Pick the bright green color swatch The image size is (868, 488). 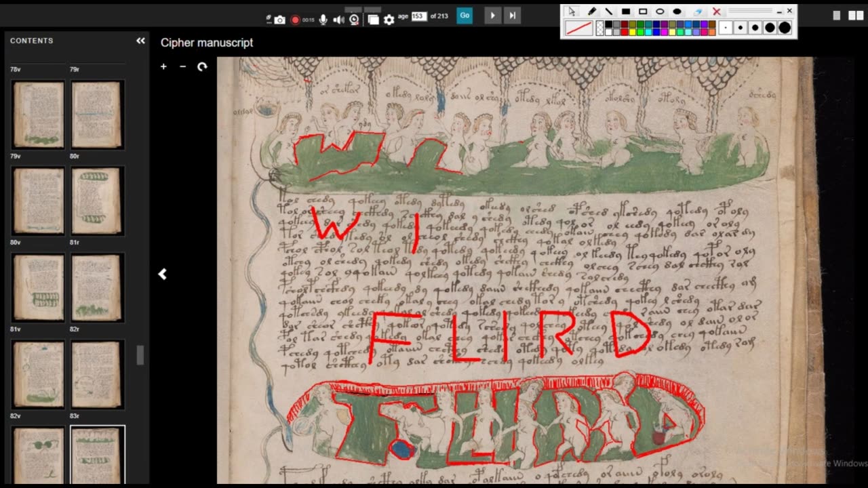640,32
